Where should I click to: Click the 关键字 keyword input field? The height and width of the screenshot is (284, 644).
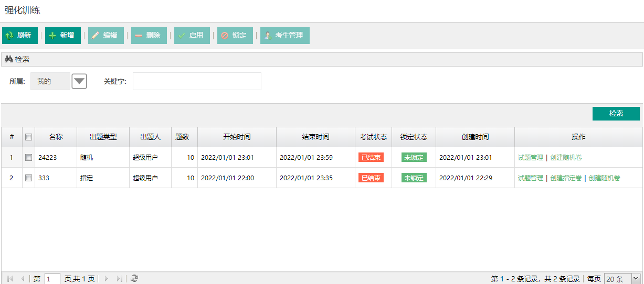point(197,81)
